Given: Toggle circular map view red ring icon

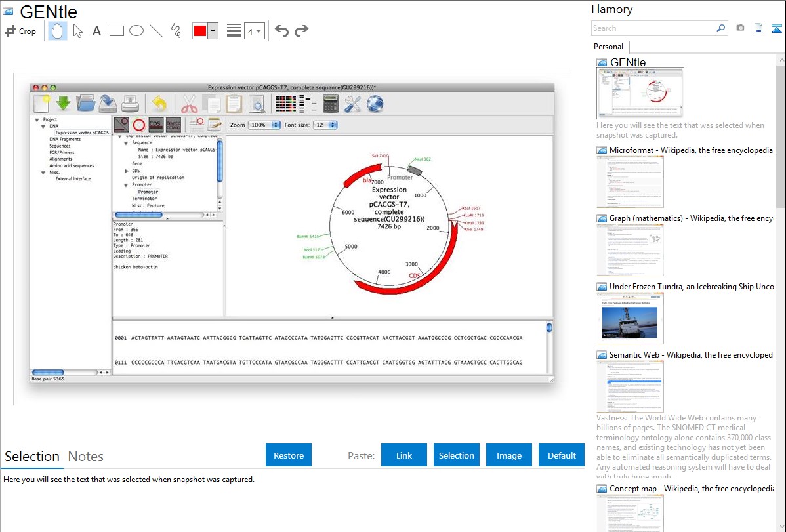Looking at the screenshot, I should pyautogui.click(x=139, y=125).
